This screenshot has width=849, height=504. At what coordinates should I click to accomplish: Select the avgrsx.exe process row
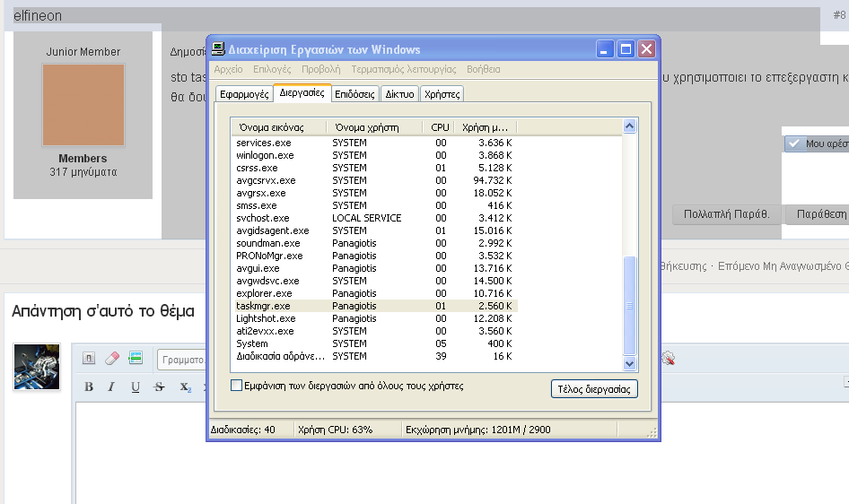[374, 193]
